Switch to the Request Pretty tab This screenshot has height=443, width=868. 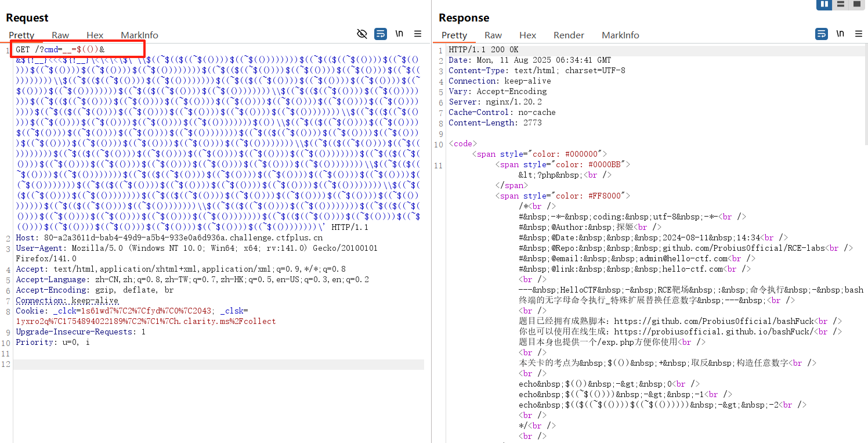point(21,35)
